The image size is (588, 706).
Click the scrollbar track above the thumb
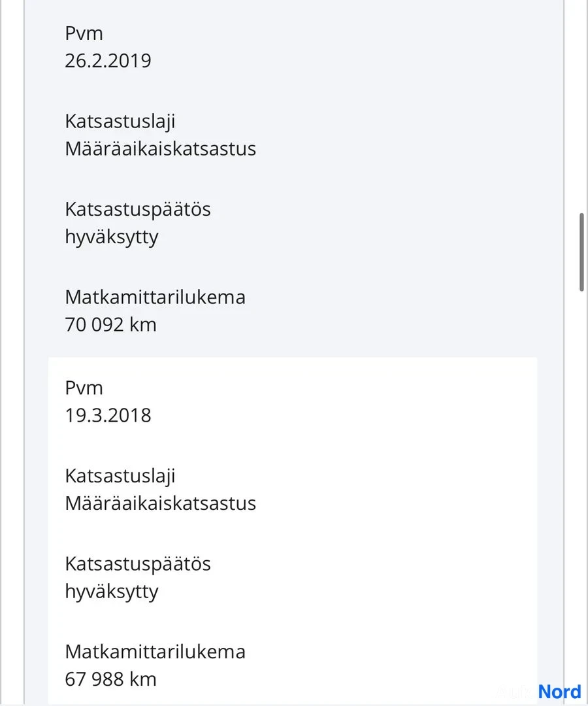[581, 107]
